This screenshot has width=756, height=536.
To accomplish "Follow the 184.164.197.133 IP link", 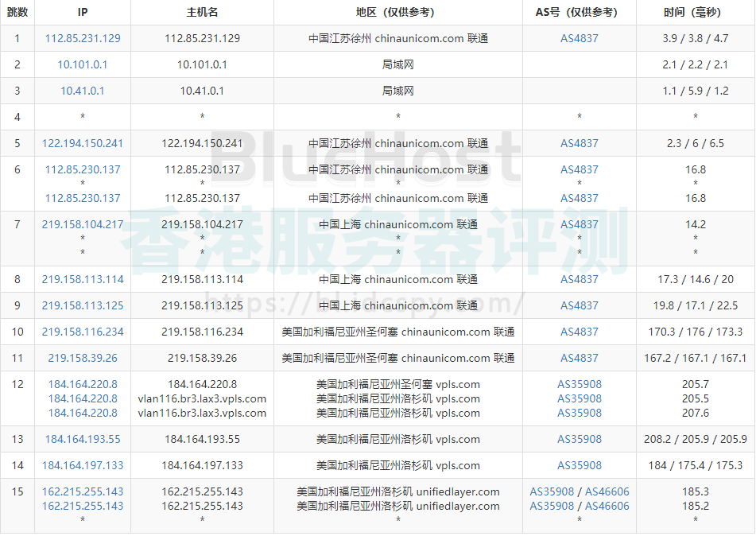I will click(x=83, y=465).
